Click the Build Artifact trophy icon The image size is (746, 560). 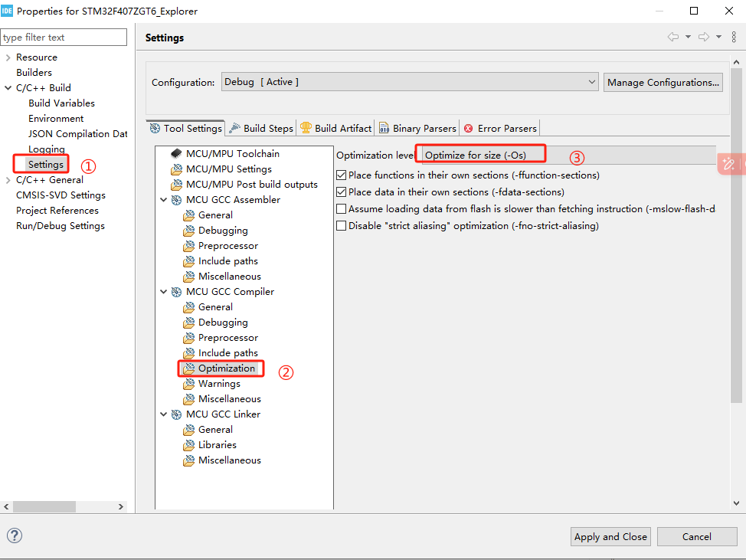306,127
